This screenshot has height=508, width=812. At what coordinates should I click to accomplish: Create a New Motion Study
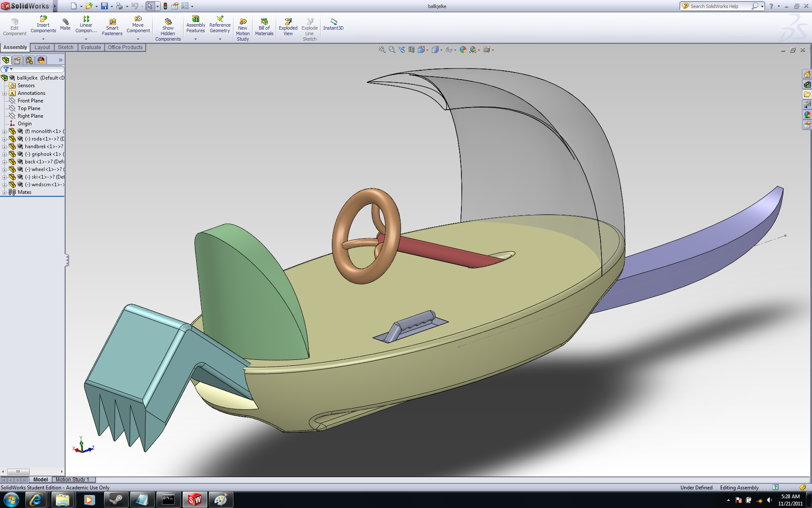pyautogui.click(x=243, y=30)
